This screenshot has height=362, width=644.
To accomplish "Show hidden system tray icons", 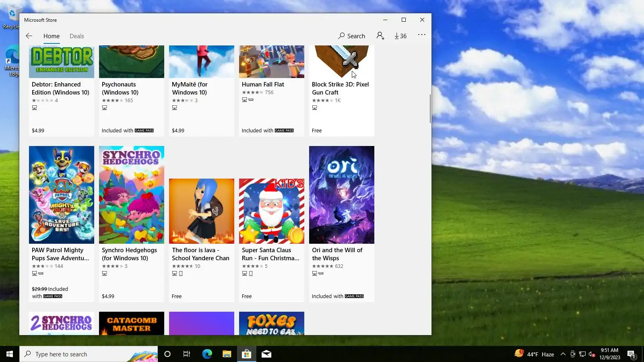I will [563, 354].
